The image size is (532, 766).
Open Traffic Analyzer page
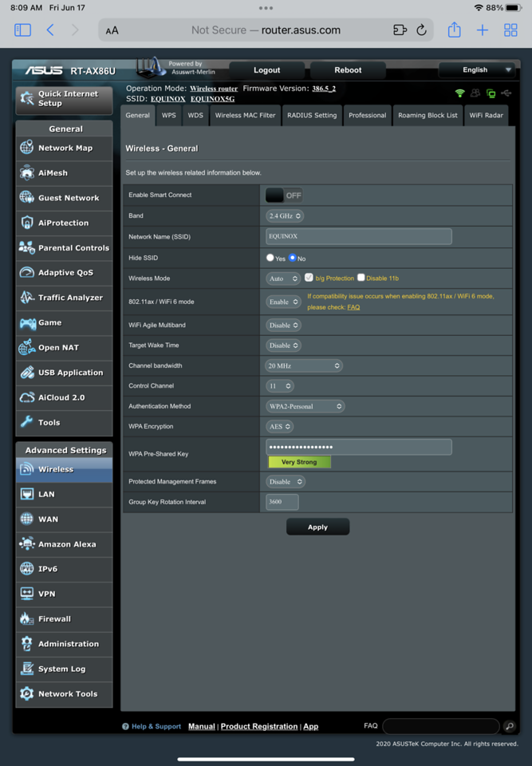point(64,298)
